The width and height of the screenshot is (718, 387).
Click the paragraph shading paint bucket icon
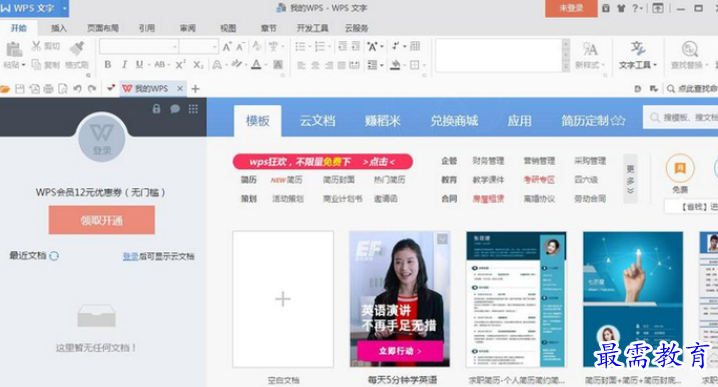(x=395, y=65)
